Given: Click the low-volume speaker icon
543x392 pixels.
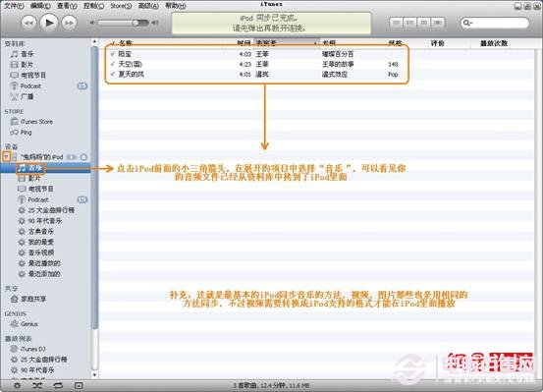Looking at the screenshot, I should click(92, 23).
